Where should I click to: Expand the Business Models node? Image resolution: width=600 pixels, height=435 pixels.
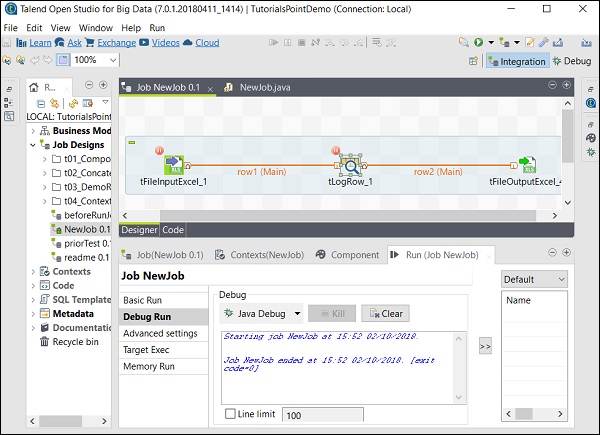coord(33,131)
